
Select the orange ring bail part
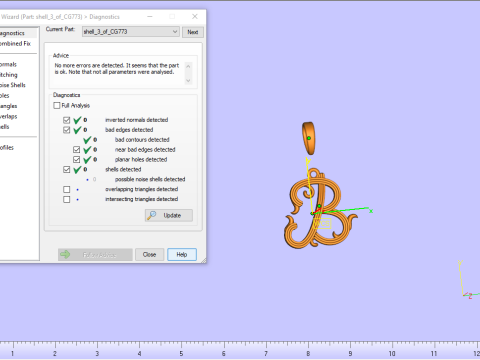(309, 138)
